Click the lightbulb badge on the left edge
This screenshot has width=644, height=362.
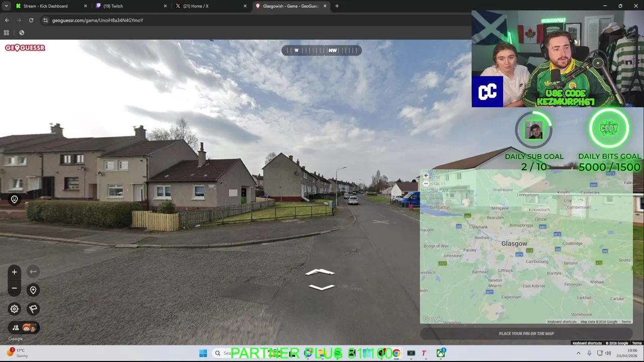[x=14, y=200]
